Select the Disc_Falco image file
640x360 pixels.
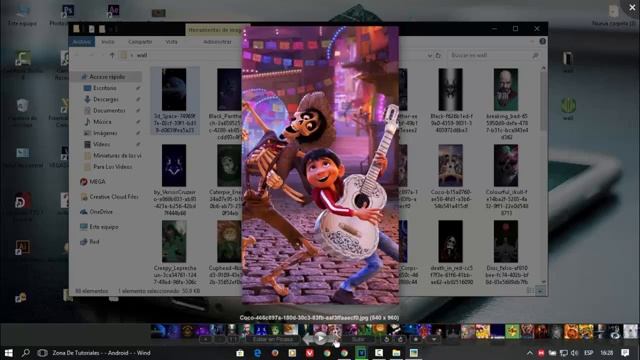click(x=506, y=252)
